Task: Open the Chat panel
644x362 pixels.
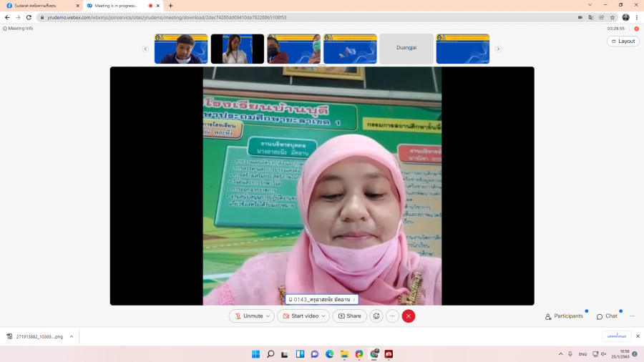Action: (607, 316)
